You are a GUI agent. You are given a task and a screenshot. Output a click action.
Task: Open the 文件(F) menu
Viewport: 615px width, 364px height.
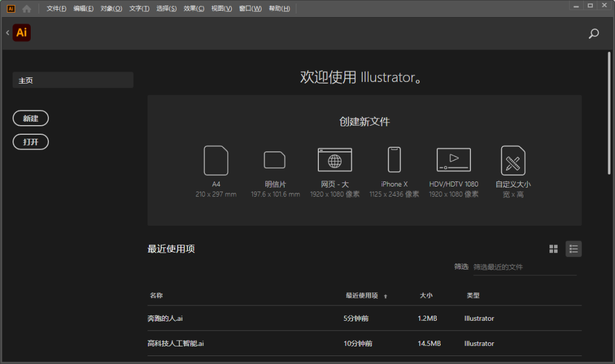pos(56,9)
